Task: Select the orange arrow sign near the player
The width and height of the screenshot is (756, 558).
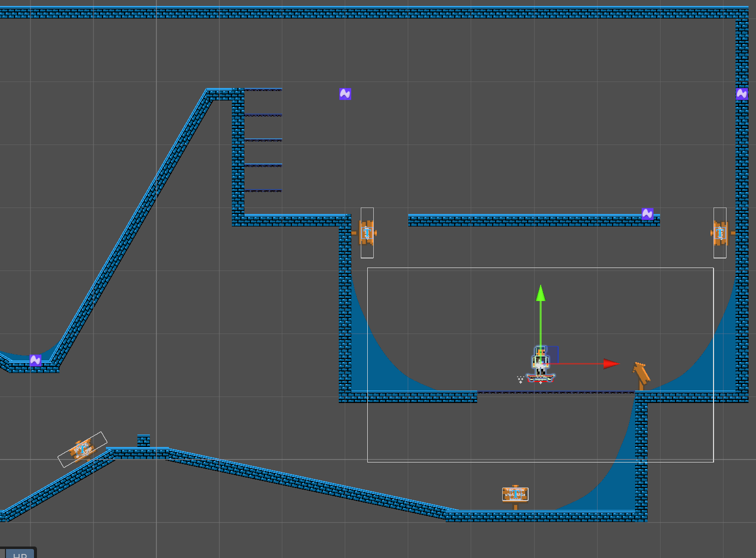Action: [x=641, y=375]
